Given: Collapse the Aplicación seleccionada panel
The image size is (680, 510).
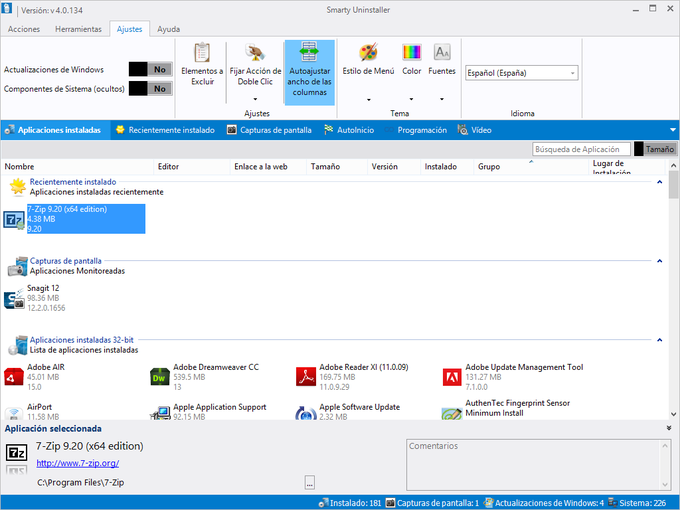Looking at the screenshot, I should 669,428.
